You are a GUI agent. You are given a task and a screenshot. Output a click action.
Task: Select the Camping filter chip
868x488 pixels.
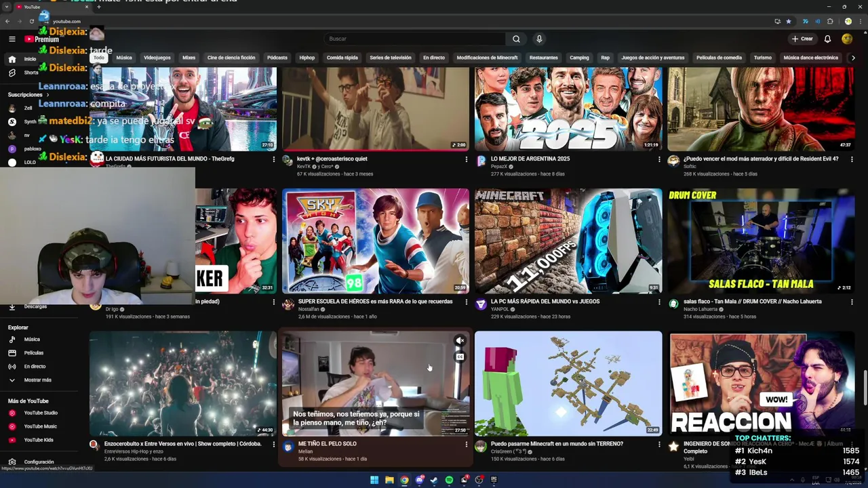579,58
